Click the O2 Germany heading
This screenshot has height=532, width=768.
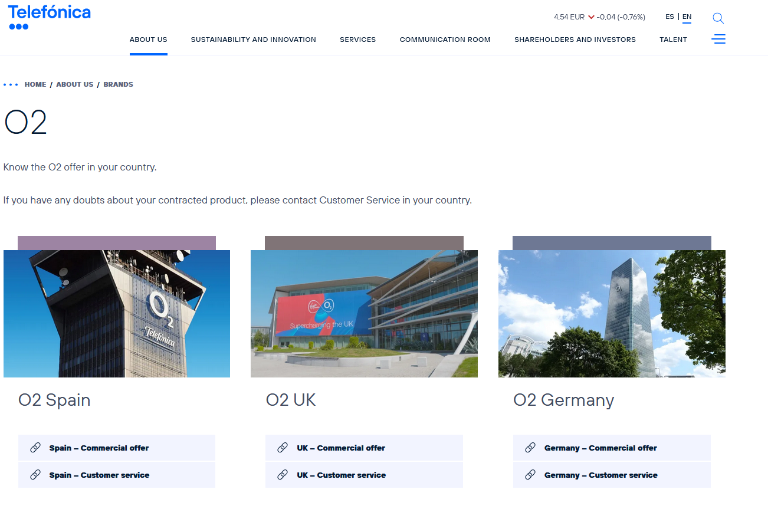tap(564, 400)
